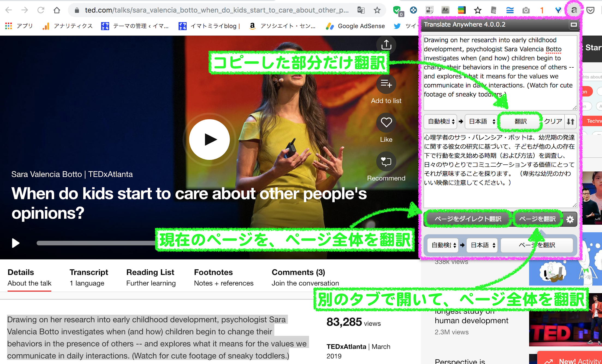Click speaker name Sara Valencia Botto
Image resolution: width=602 pixels, height=364 pixels.
47,174
